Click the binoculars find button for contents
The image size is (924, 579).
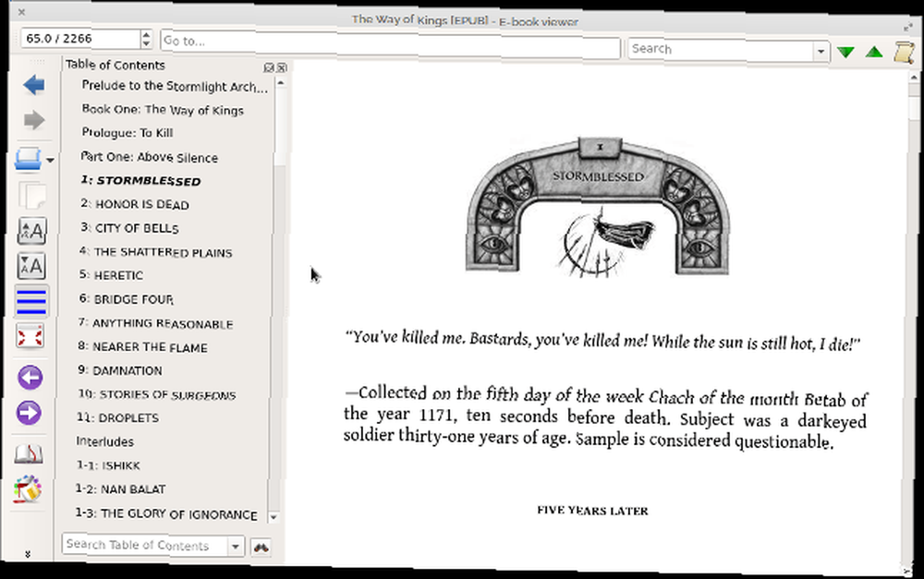pos(261,548)
